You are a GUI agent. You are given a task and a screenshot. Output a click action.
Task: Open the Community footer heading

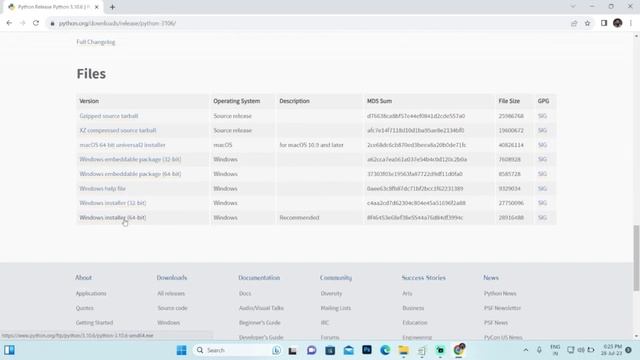336,278
